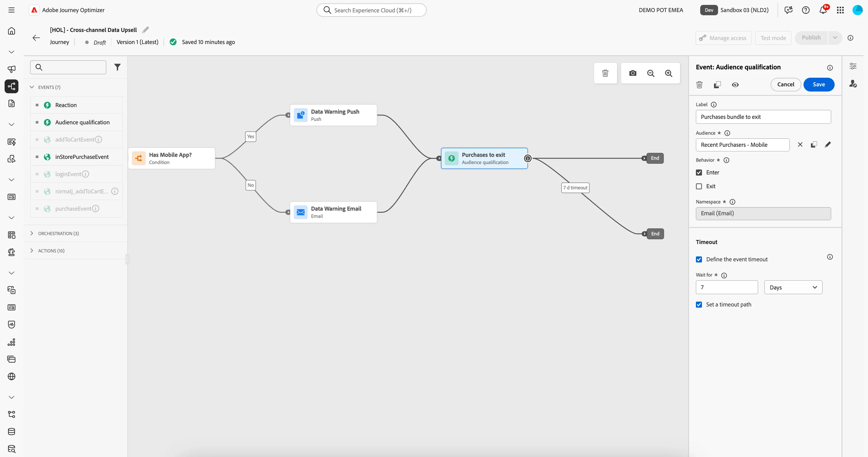Open the hamburger navigation menu
This screenshot has width=868, height=457.
pyautogui.click(x=12, y=10)
